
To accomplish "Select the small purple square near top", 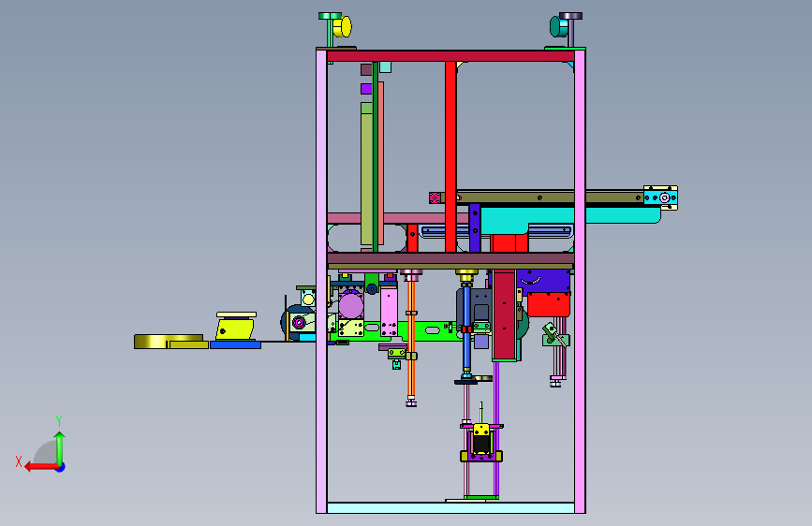I will point(366,89).
